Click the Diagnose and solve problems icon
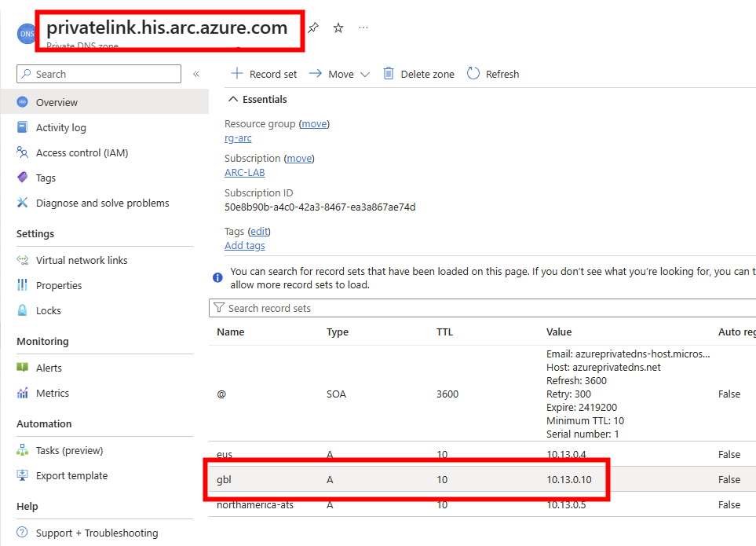The image size is (756, 546). click(x=22, y=203)
